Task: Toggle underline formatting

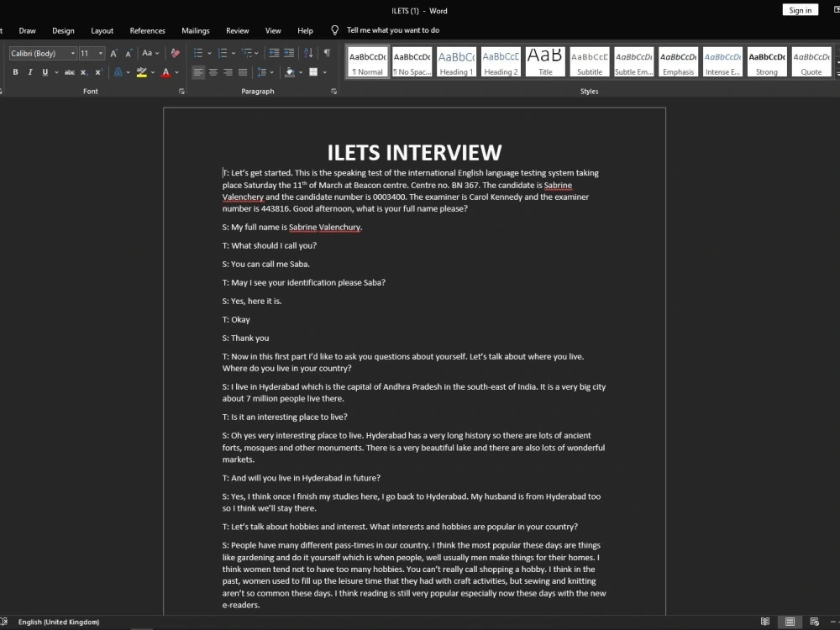Action: coord(45,72)
